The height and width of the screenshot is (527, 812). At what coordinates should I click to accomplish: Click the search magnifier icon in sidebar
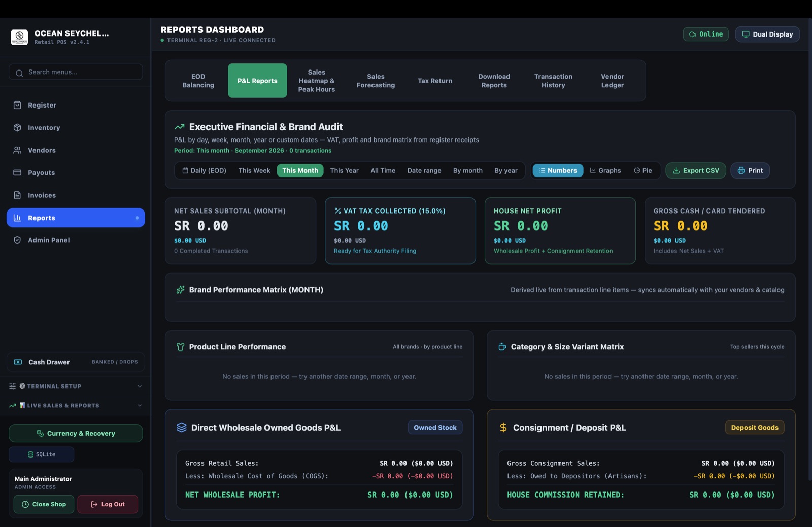point(19,73)
